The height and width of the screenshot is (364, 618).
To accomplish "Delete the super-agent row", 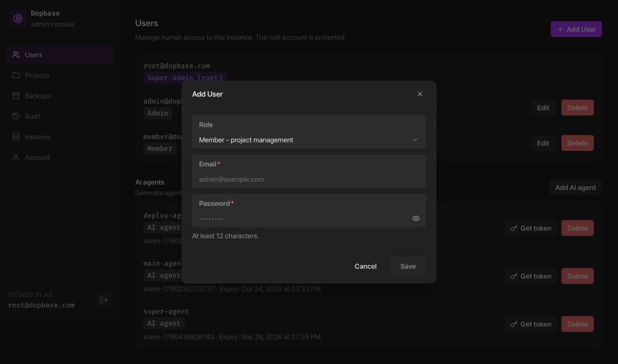I will pyautogui.click(x=577, y=324).
